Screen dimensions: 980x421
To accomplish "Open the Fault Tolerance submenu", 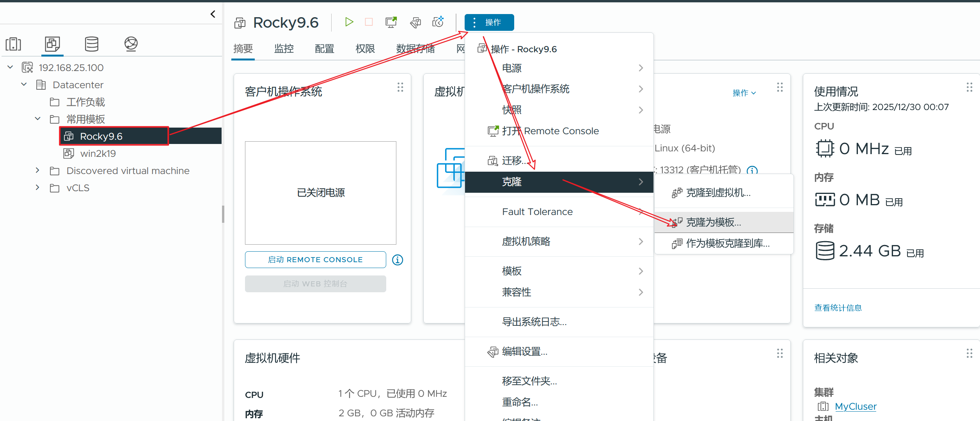I will [x=559, y=212].
